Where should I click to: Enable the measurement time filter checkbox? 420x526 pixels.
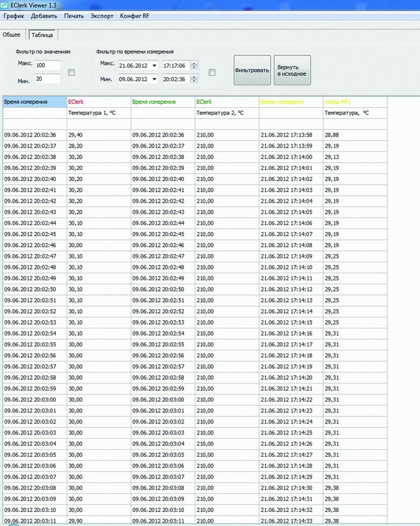[212, 72]
